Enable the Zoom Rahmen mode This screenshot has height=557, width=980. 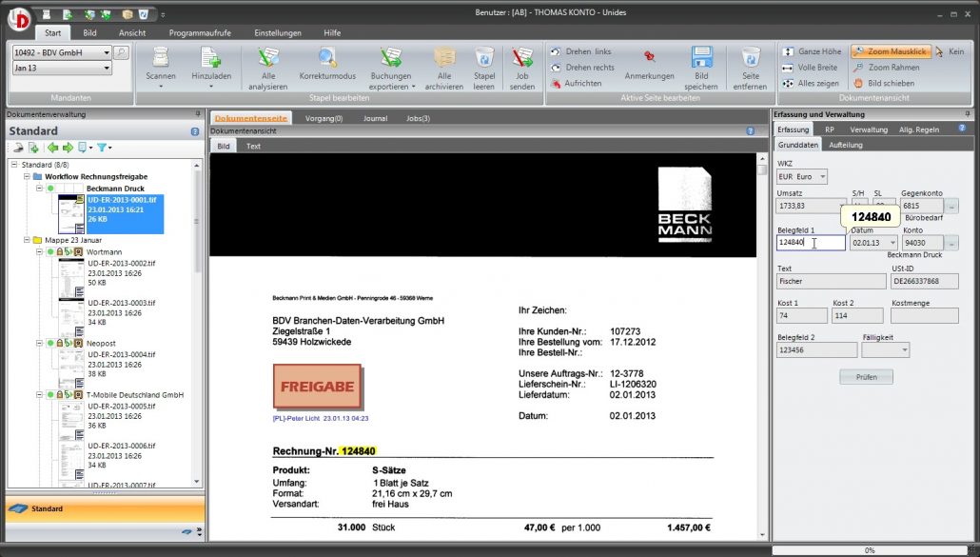[x=886, y=67]
